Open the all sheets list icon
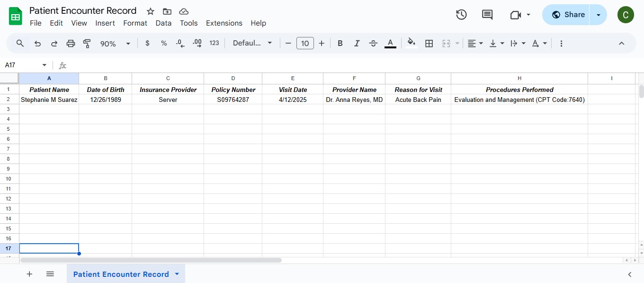 click(50, 274)
